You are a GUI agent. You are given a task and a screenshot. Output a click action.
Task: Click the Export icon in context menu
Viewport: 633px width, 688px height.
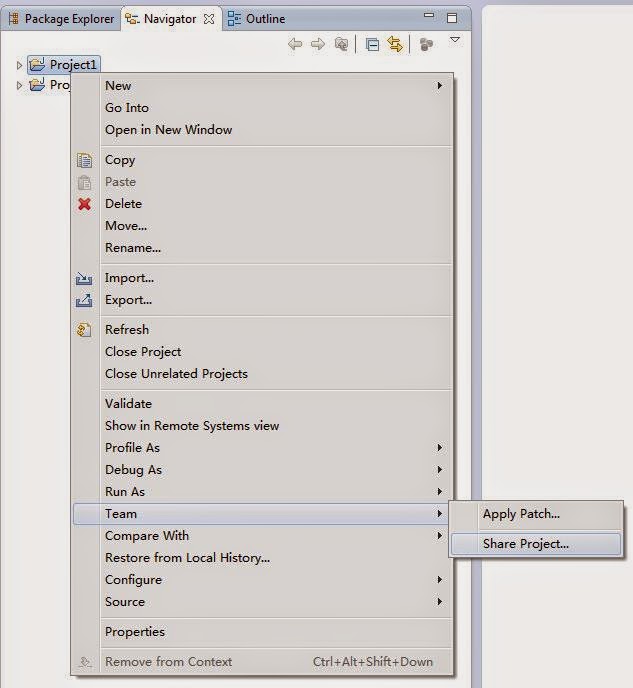[x=84, y=301]
